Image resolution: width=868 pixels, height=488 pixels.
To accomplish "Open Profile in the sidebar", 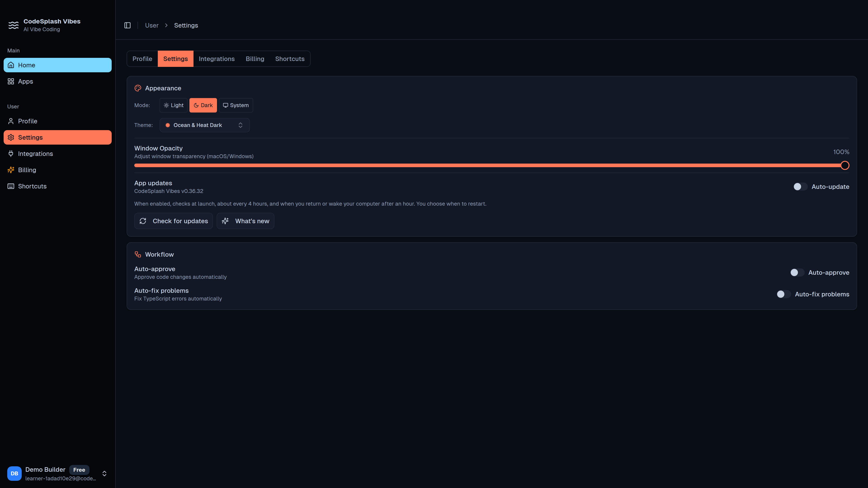I will 58,121.
